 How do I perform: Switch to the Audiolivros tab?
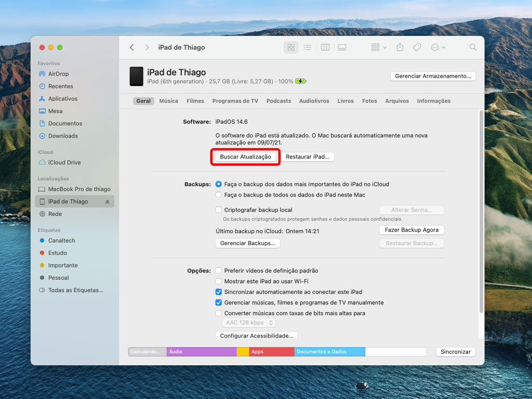314,101
